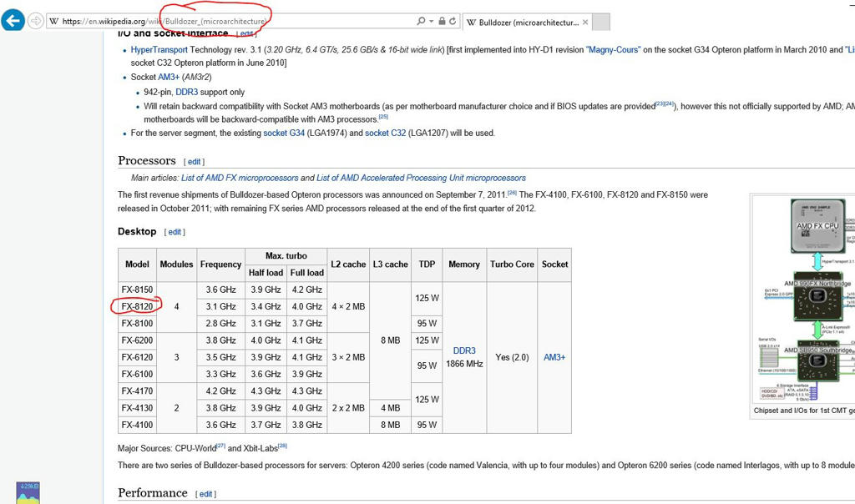Refresh the page with reload icon
Screen dimensions: 855x504
pos(453,21)
